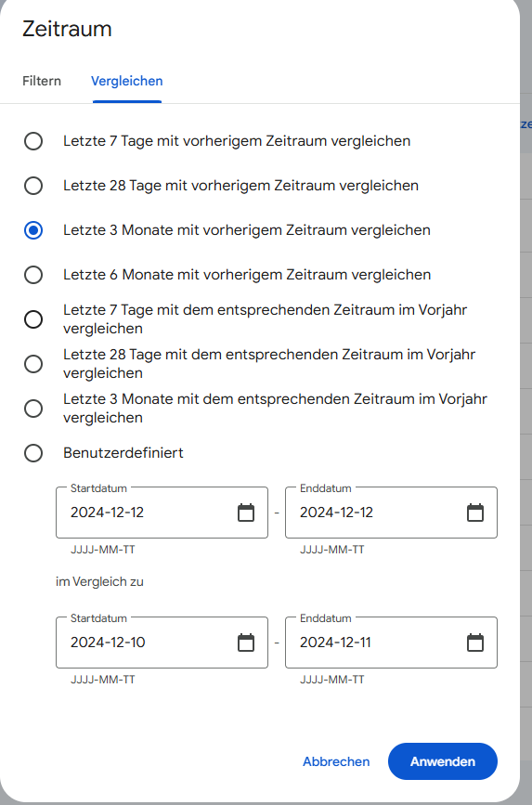The width and height of the screenshot is (532, 805).
Task: Click the Anwenden button
Action: click(443, 761)
